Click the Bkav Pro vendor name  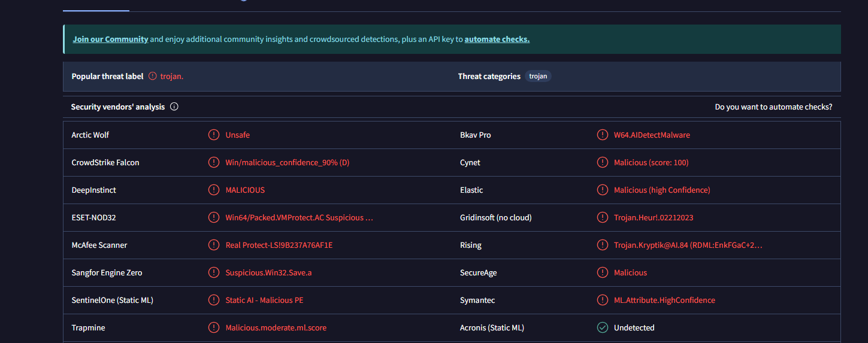pyautogui.click(x=476, y=135)
